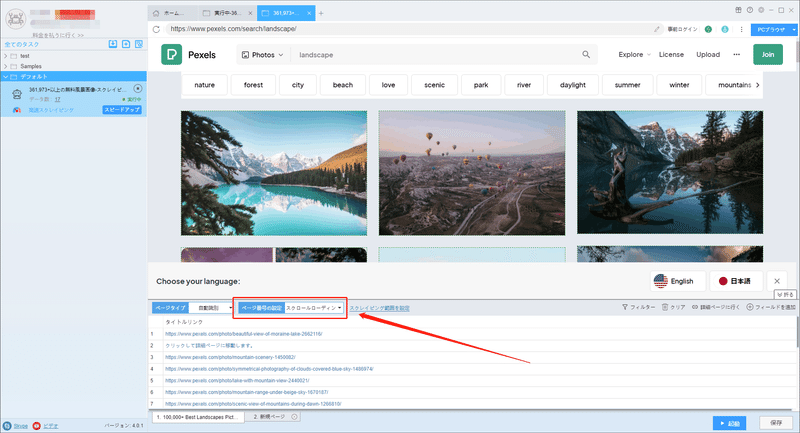Open the help question-mark icon

click(x=749, y=10)
